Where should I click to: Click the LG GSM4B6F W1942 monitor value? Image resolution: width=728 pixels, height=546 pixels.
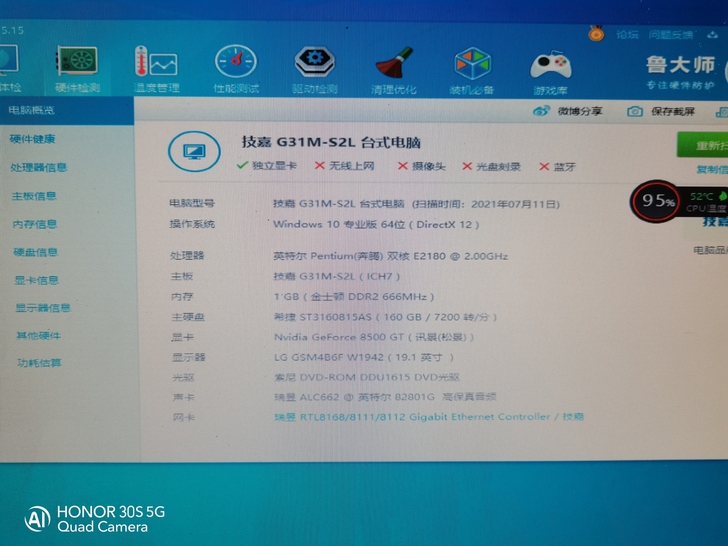pos(364,357)
